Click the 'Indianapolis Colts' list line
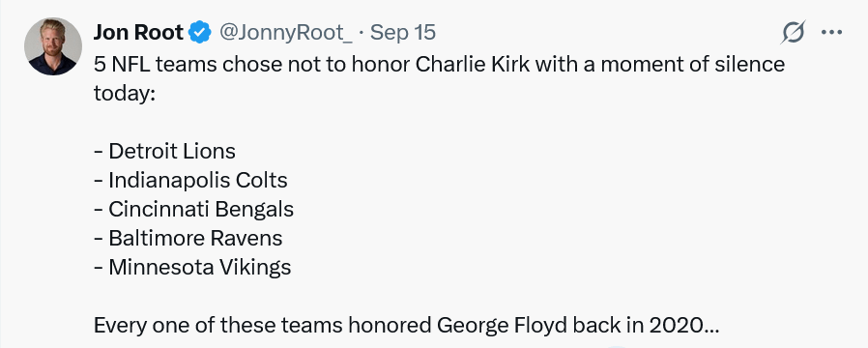868x348 pixels. (191, 180)
